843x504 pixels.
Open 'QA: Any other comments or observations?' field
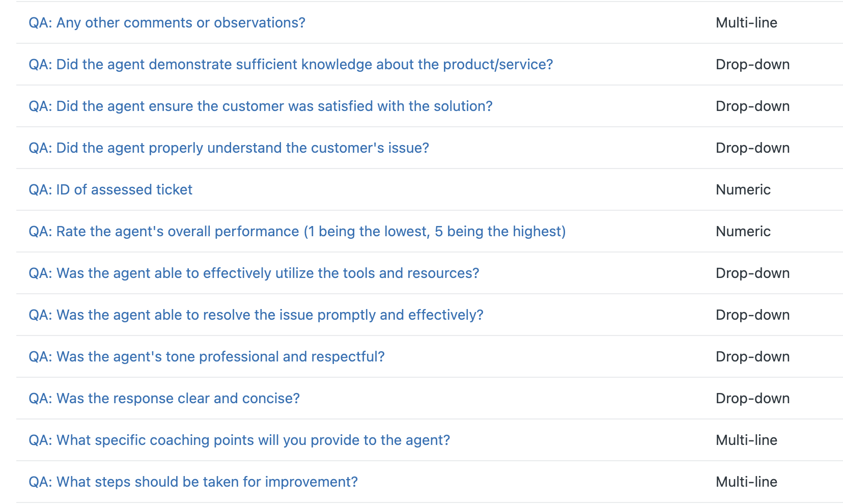(167, 23)
